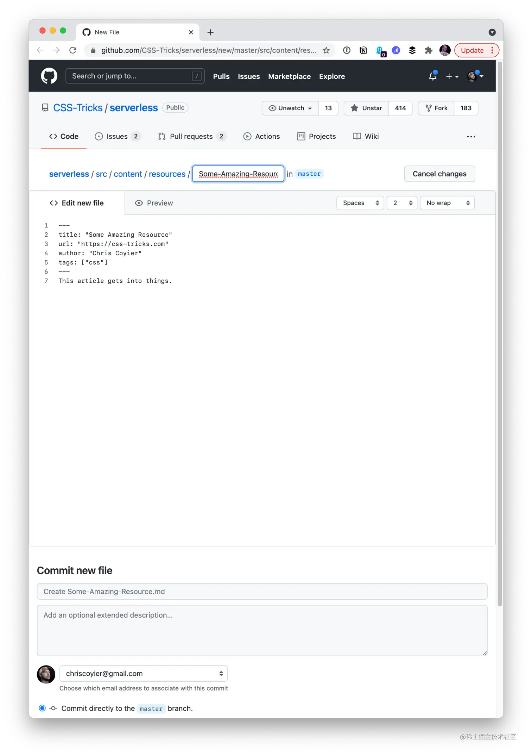Image resolution: width=532 pixels, height=756 pixels.
Task: Open Pulls in the header
Action: click(221, 76)
